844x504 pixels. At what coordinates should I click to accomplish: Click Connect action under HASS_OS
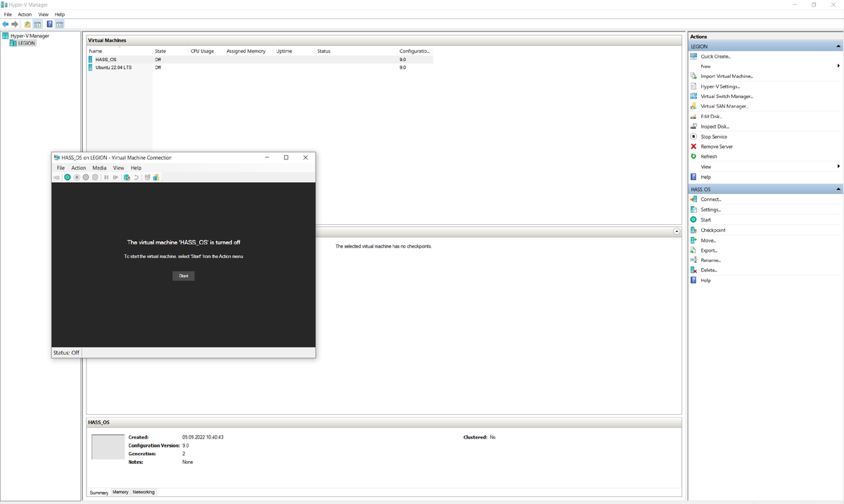click(x=711, y=200)
